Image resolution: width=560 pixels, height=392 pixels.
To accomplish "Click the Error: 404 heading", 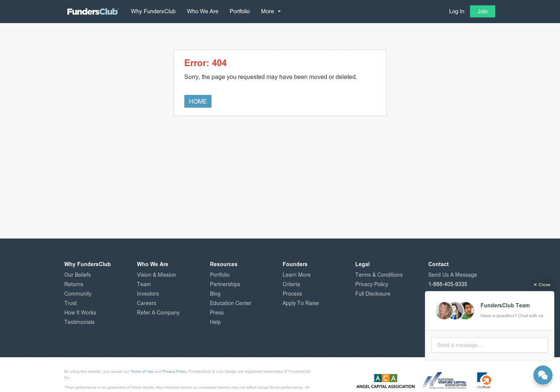I will (205, 63).
